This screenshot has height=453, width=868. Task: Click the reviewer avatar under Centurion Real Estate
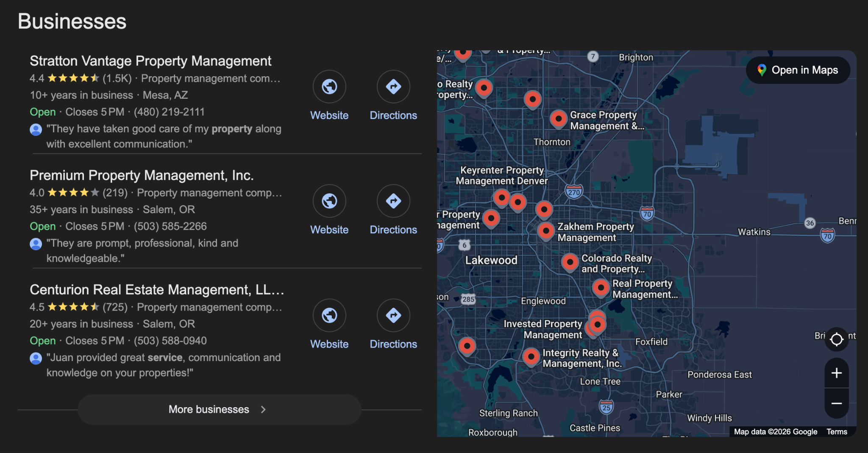point(36,358)
